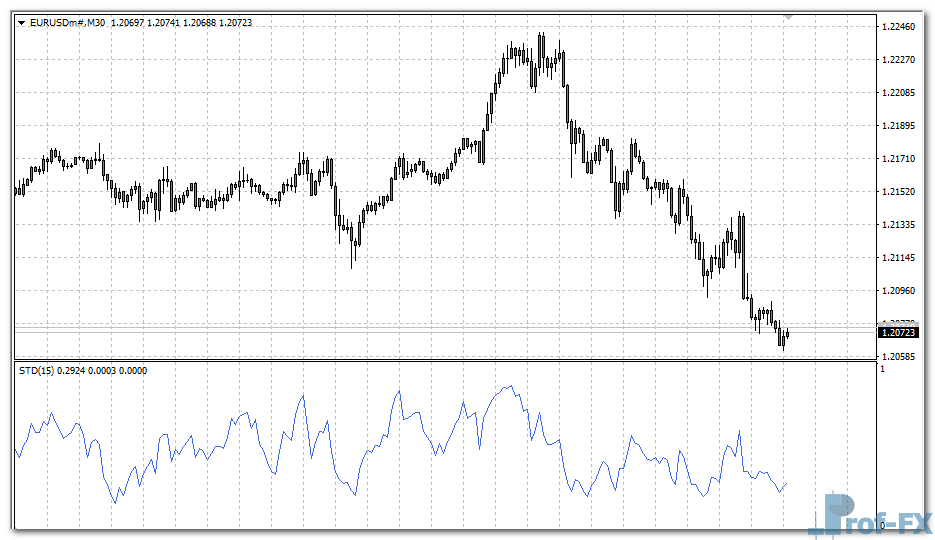Viewport: 935px width, 540px height.
Task: Click the STD(15) indicator label
Action: [40, 371]
